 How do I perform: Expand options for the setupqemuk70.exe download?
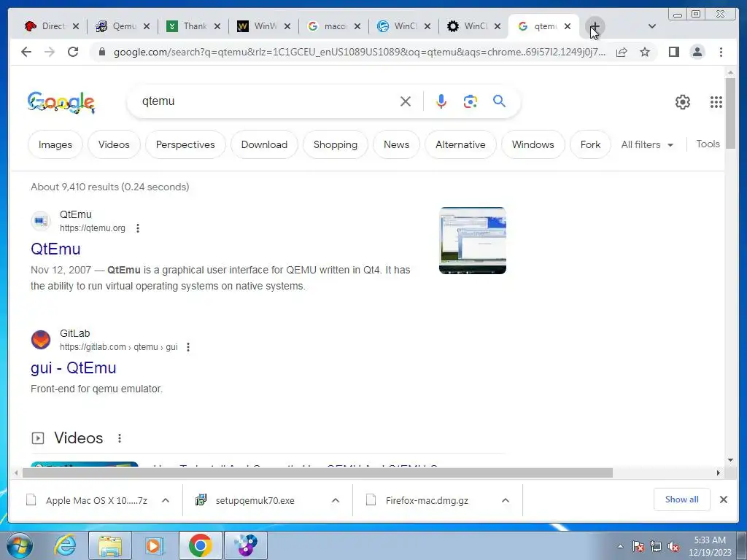tap(336, 500)
